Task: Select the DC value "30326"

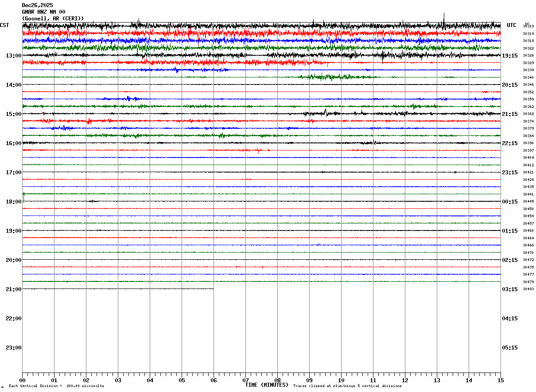Action: pyautogui.click(x=528, y=56)
